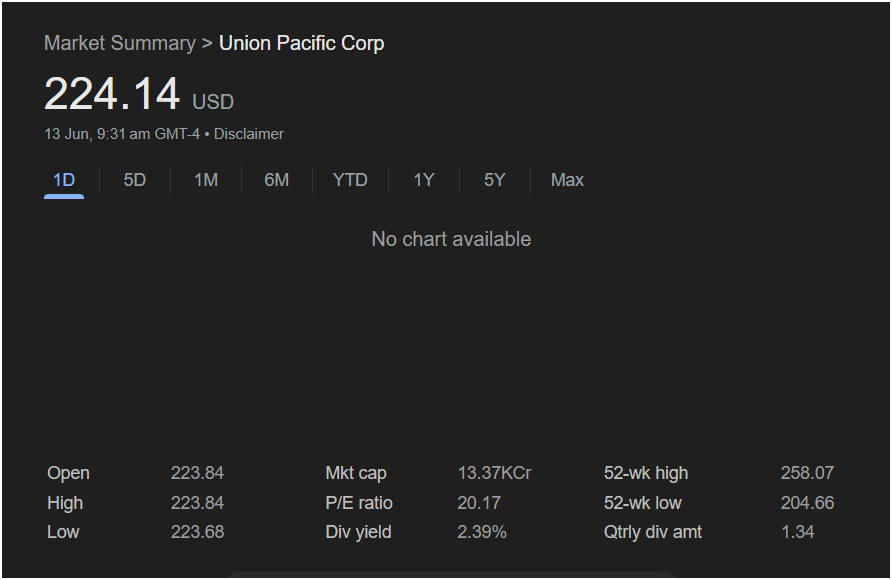Click the Div yield value 2.39%
The image size is (892, 580).
pyautogui.click(x=482, y=532)
